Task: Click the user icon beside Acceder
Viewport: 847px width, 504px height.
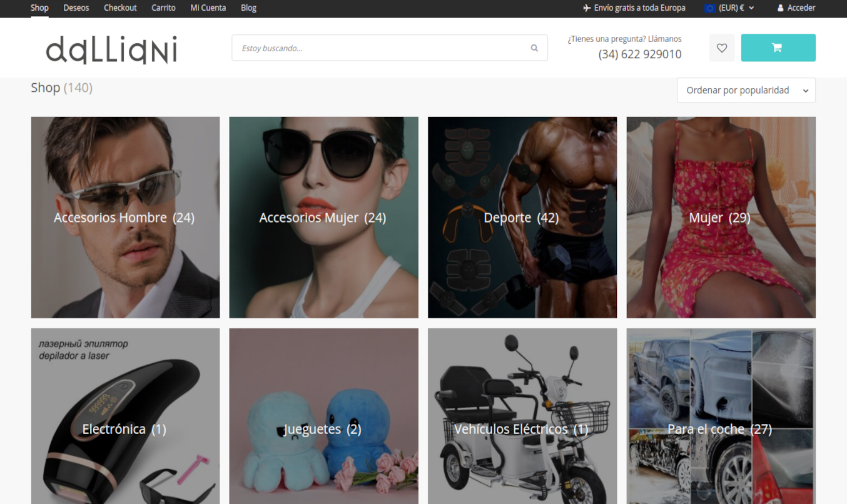Action: pyautogui.click(x=780, y=8)
